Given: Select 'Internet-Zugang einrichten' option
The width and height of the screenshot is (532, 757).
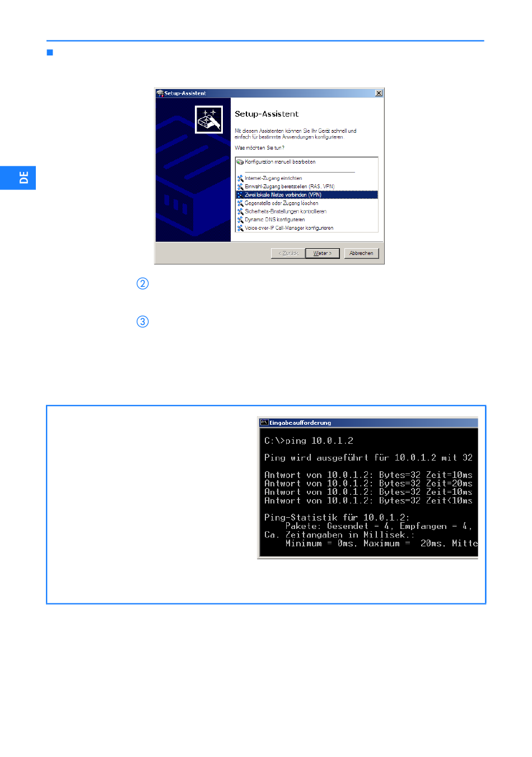Looking at the screenshot, I should (273, 178).
